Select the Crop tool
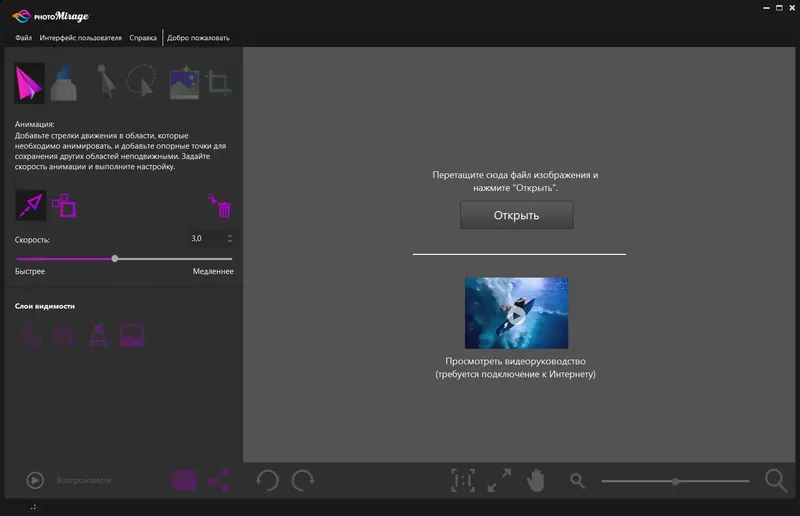Screen dimensions: 800x516 219,82
